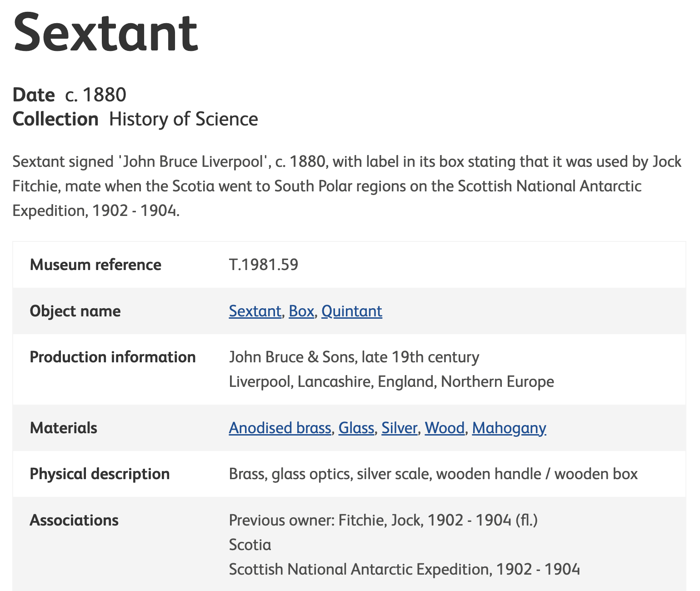Click the 'Production information' row label
This screenshot has width=700, height=591.
click(x=112, y=357)
